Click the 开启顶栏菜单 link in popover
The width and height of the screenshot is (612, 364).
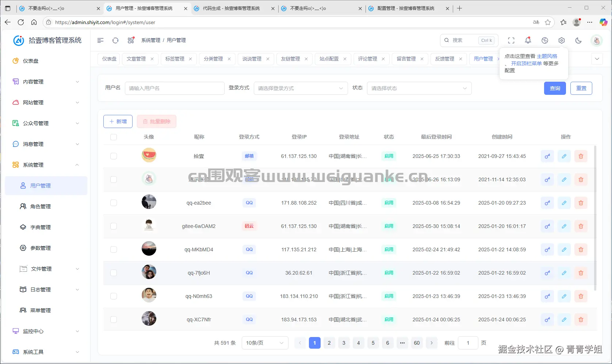pyautogui.click(x=527, y=63)
